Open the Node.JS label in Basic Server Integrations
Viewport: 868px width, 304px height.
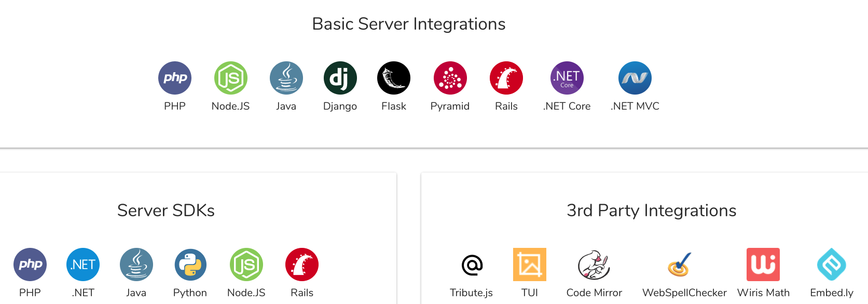[x=231, y=106]
